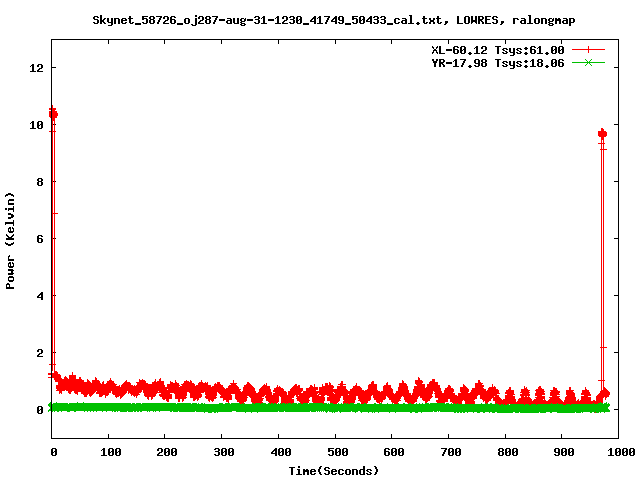
Task: Click y-axis tick label 10
Action: (36, 125)
